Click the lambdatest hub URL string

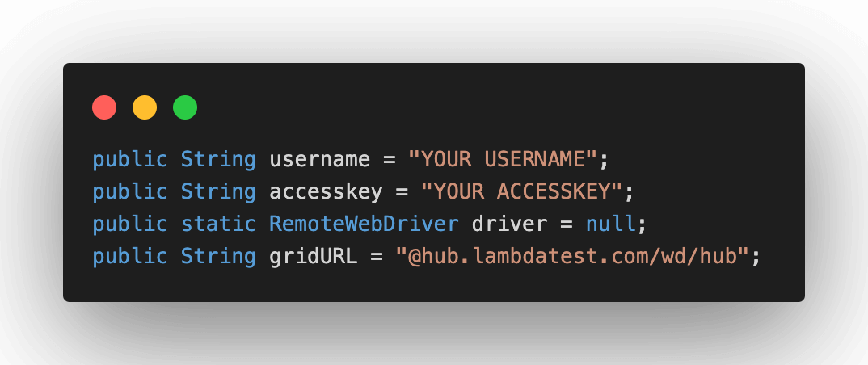point(572,256)
